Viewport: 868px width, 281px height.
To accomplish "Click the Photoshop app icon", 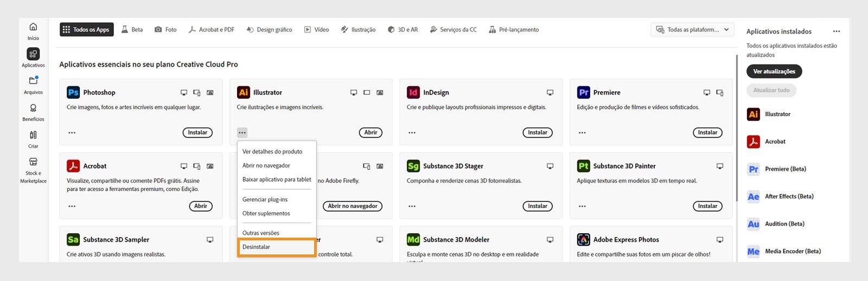I will pyautogui.click(x=73, y=92).
